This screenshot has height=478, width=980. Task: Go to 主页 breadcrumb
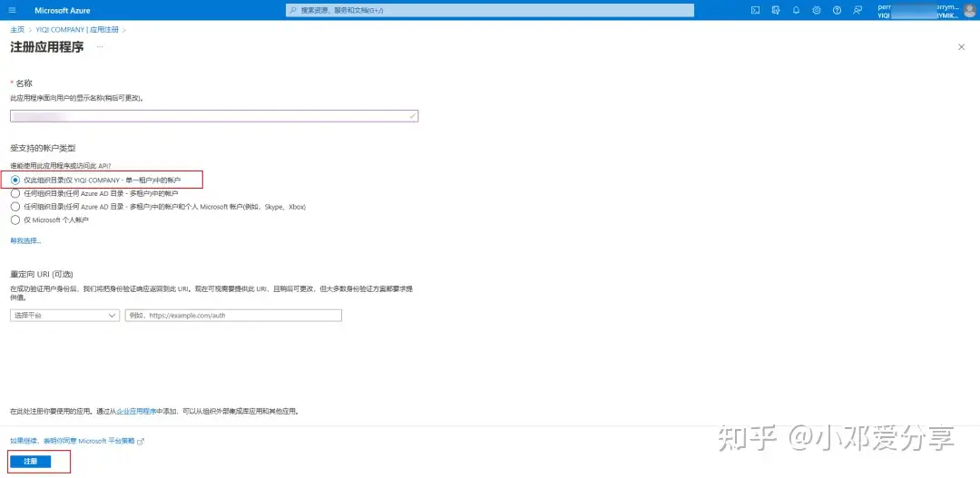[x=17, y=29]
